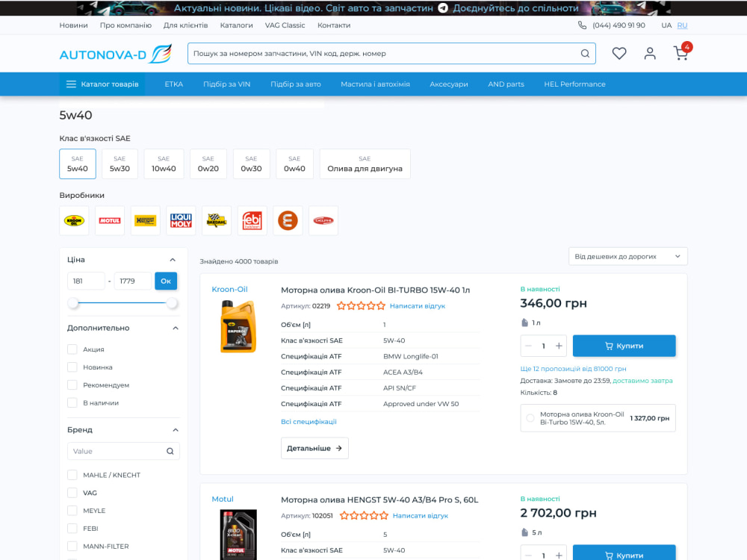Apply price range with Ок button

pos(166,281)
